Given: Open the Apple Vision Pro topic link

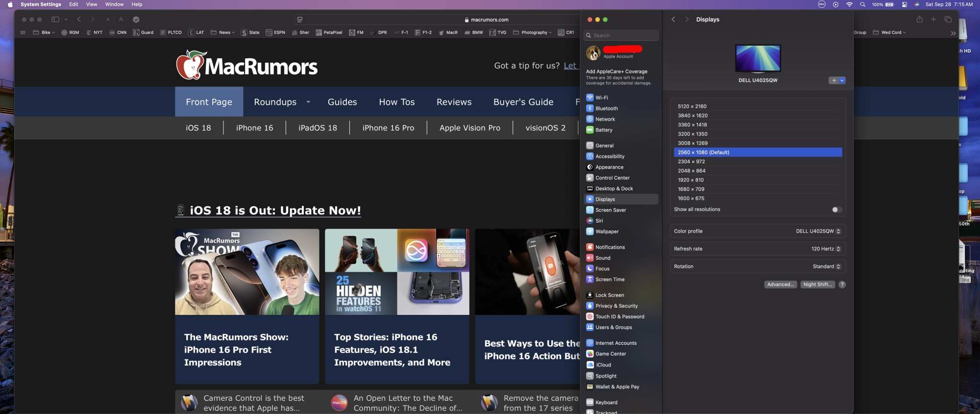Looking at the screenshot, I should tap(470, 128).
